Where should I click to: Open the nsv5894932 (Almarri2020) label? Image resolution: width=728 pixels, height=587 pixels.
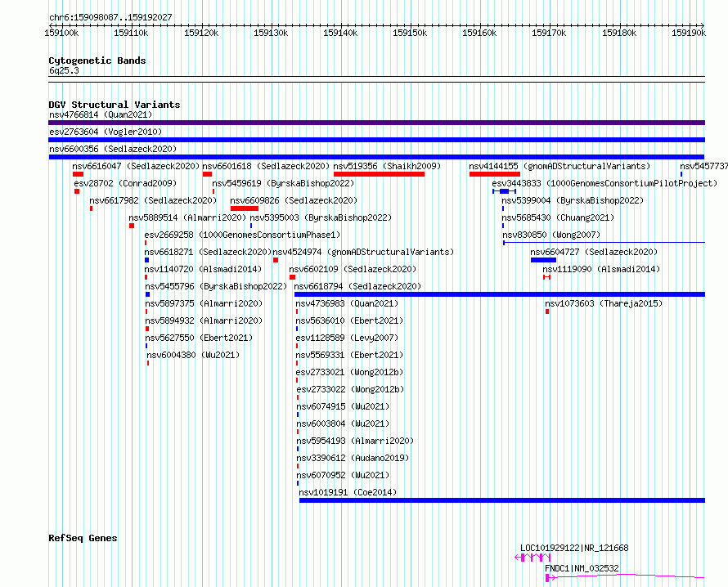(x=204, y=320)
